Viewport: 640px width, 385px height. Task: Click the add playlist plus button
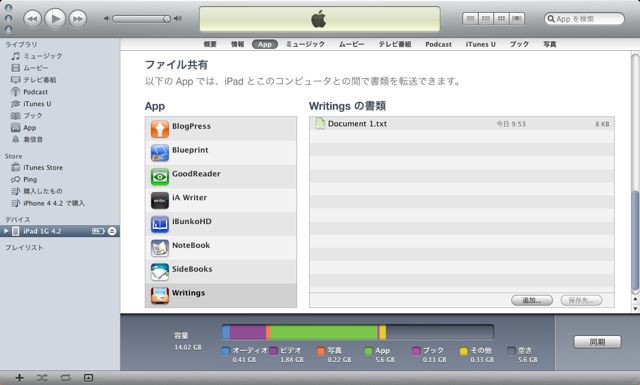(x=19, y=378)
